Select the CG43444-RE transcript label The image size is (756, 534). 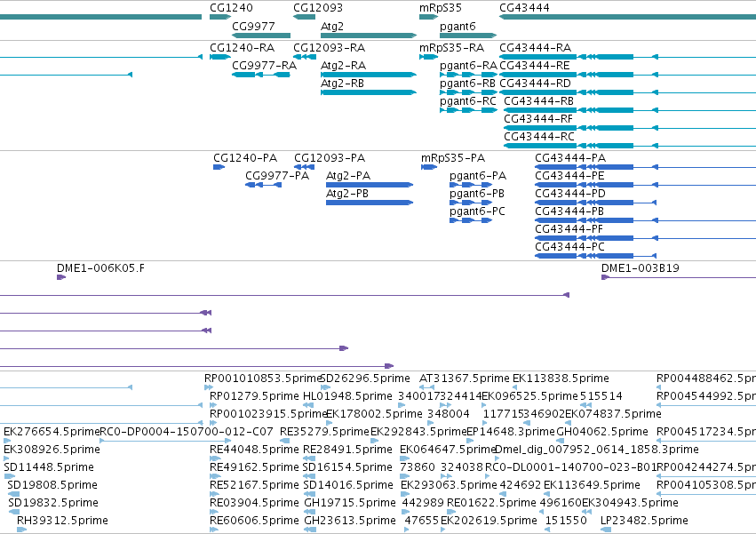(535, 66)
